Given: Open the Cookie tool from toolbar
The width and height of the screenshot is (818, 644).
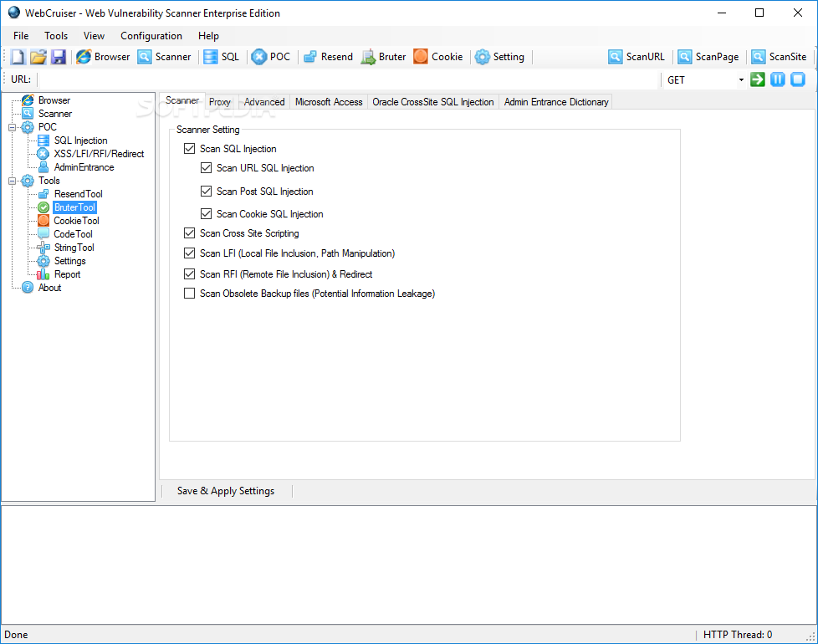Looking at the screenshot, I should click(438, 57).
